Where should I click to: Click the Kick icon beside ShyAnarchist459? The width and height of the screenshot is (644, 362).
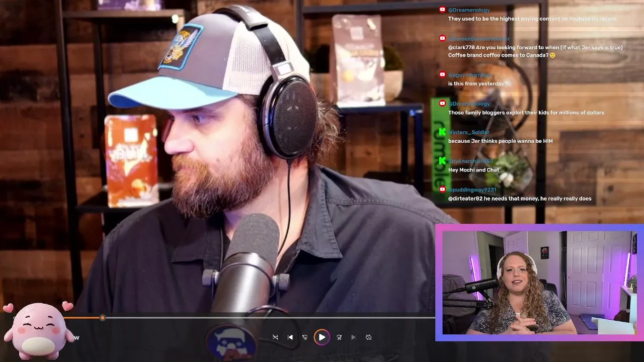coord(442,161)
